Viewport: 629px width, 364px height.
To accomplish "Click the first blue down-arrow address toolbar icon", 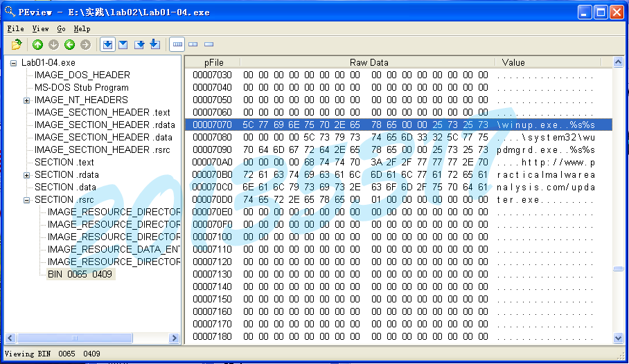I will [107, 45].
